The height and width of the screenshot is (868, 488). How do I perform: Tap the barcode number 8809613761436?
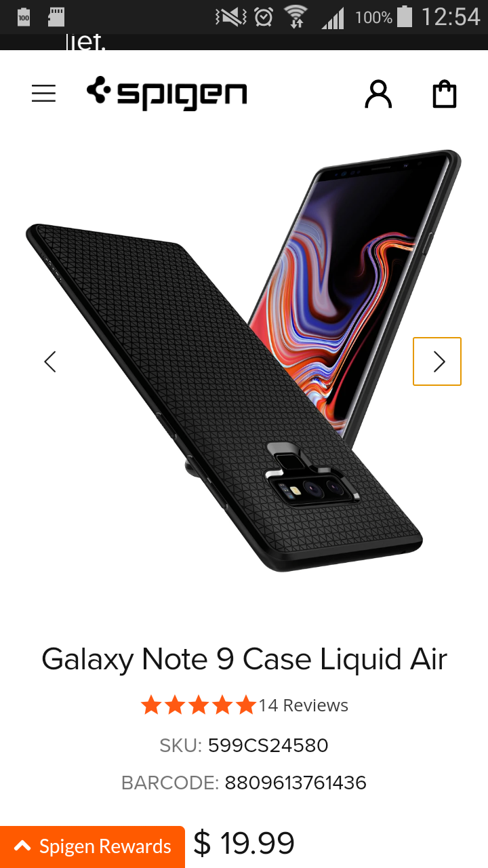coord(296,783)
